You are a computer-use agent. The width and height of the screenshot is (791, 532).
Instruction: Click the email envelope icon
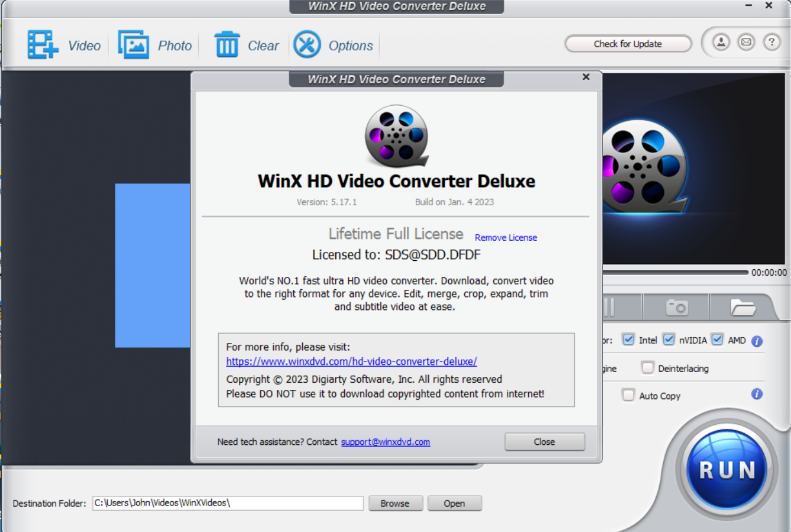[746, 43]
